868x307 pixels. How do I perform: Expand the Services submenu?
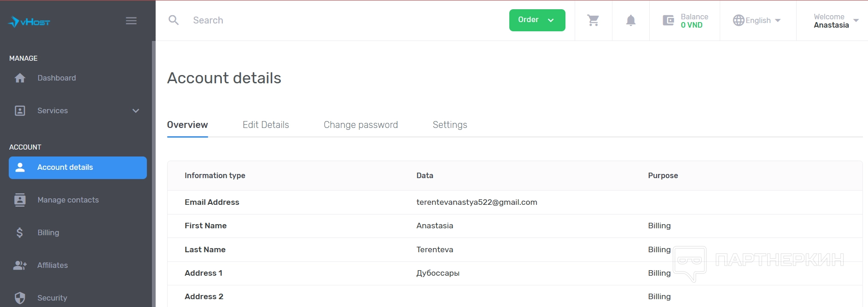pyautogui.click(x=135, y=111)
